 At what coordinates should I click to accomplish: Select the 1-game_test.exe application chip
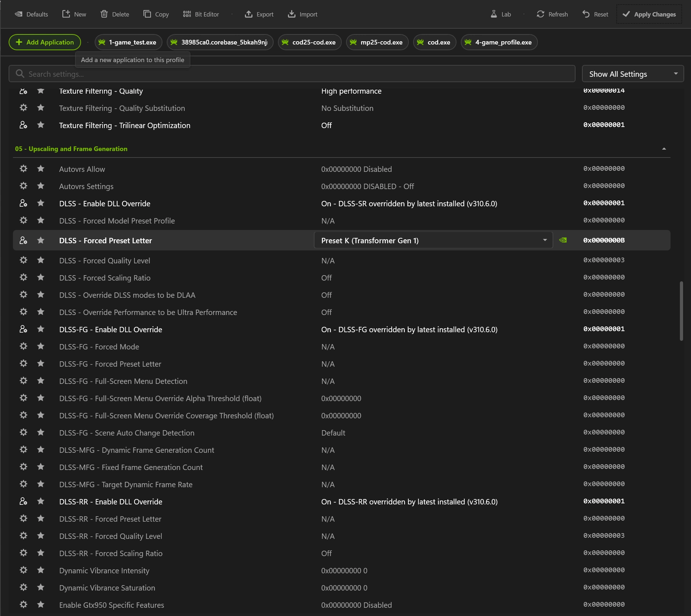[x=128, y=42]
